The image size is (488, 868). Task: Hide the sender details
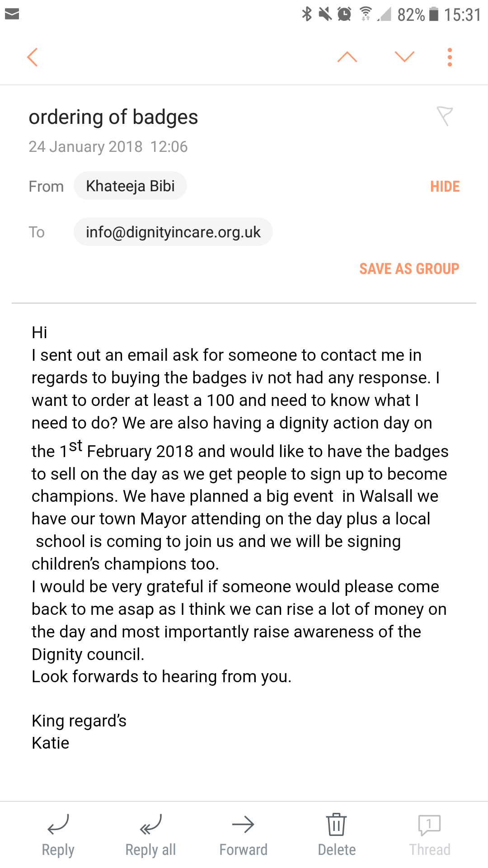pyautogui.click(x=445, y=186)
